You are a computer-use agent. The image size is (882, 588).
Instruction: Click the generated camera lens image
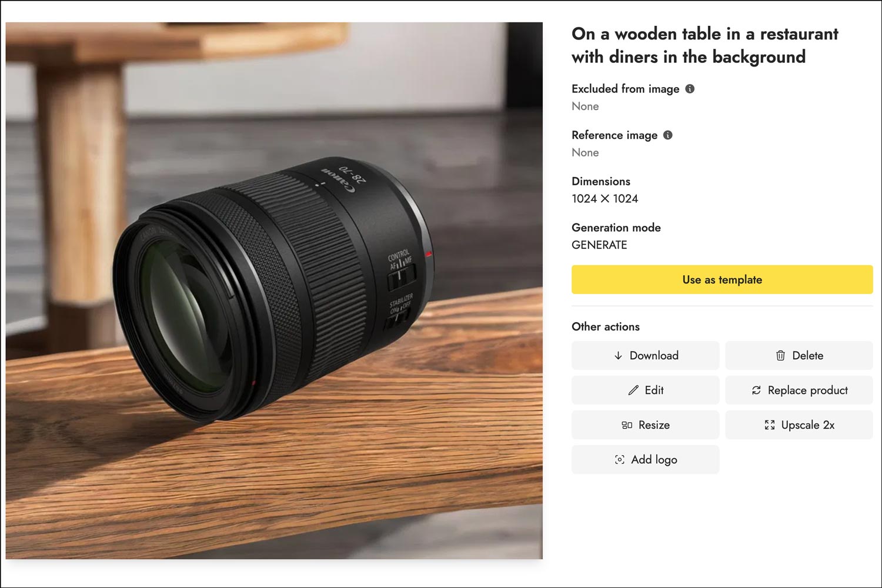tap(274, 290)
